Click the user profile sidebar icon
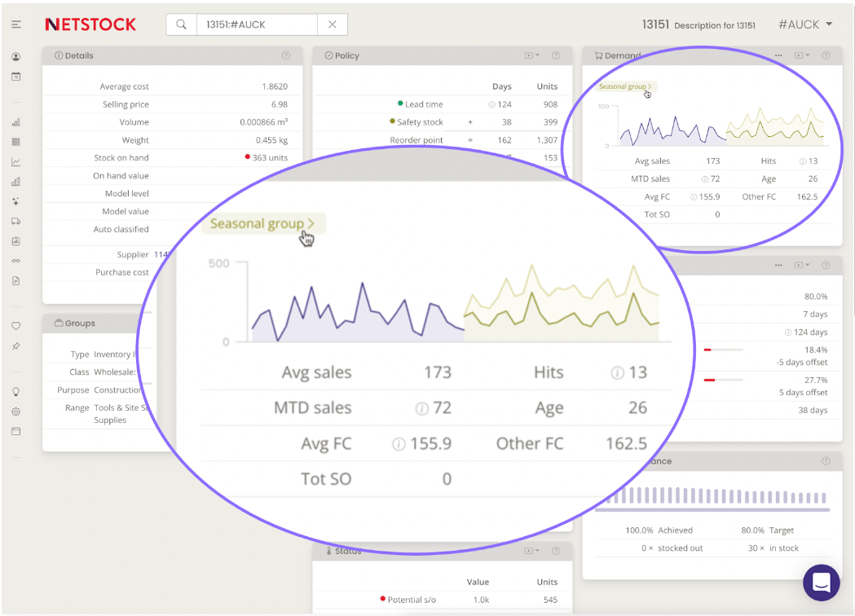 (16, 57)
